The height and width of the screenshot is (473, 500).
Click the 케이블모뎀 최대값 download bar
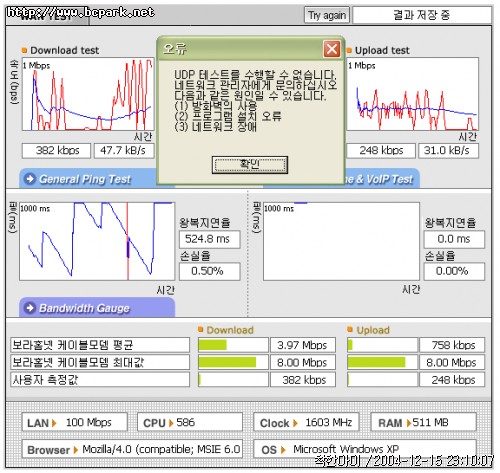tap(233, 362)
